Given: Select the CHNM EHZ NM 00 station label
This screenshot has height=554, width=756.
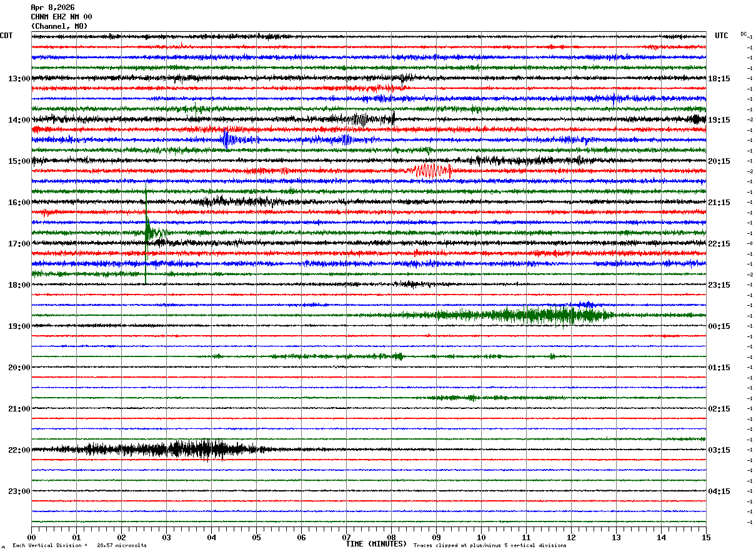Looking at the screenshot, I should (x=61, y=17).
